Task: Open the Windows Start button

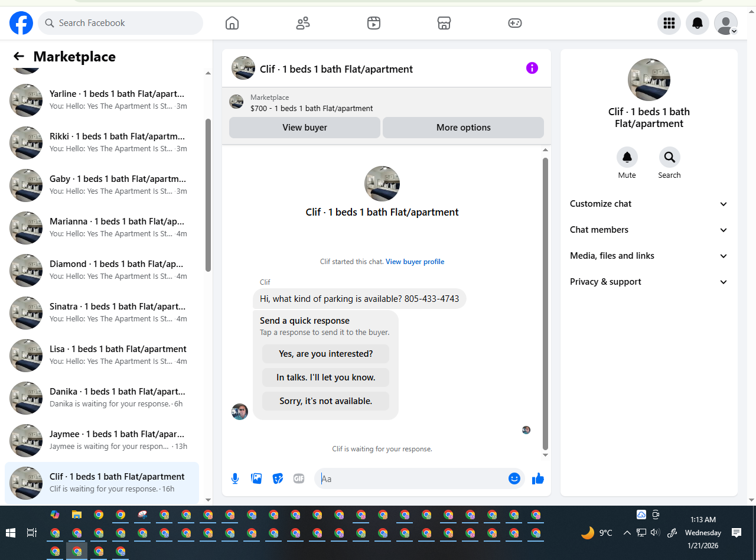Action: point(11,533)
